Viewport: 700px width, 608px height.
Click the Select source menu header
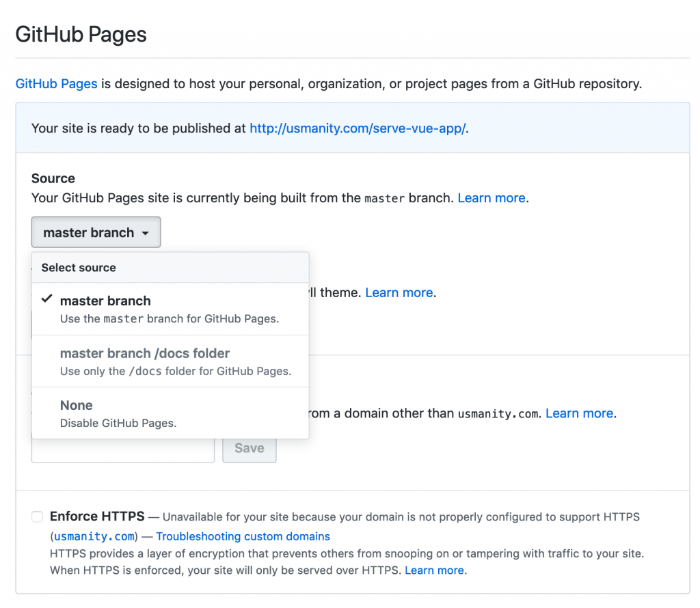[170, 268]
